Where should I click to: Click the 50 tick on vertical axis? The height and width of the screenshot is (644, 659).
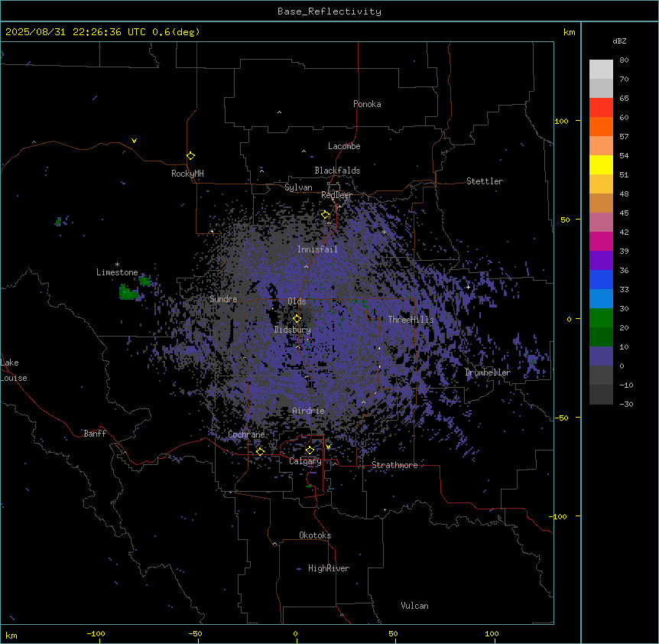565,220
